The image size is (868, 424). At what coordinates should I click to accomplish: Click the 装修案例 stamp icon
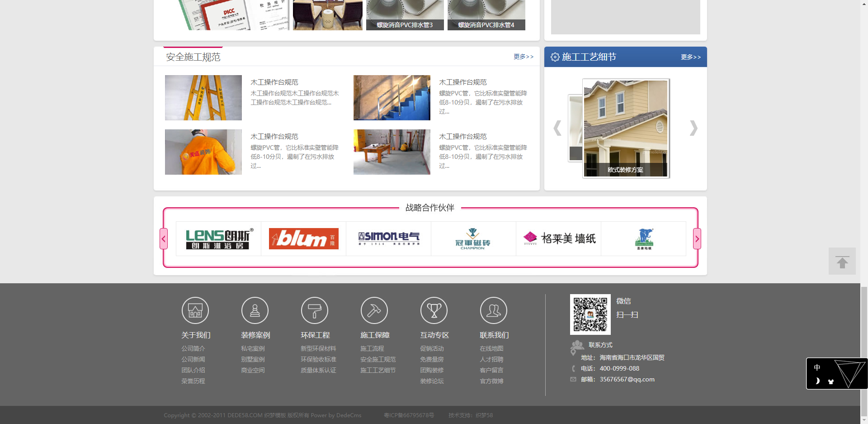[255, 310]
